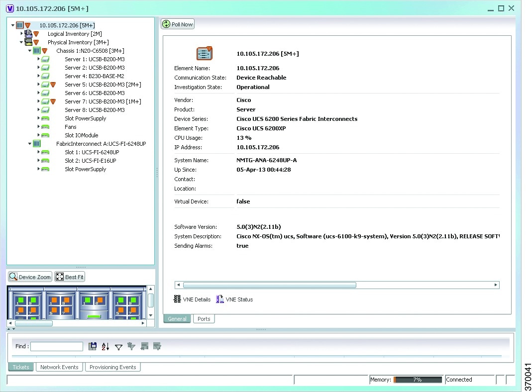Collapse Physical Inventory node
Image resolution: width=532 pixels, height=392 pixels.
21,42
